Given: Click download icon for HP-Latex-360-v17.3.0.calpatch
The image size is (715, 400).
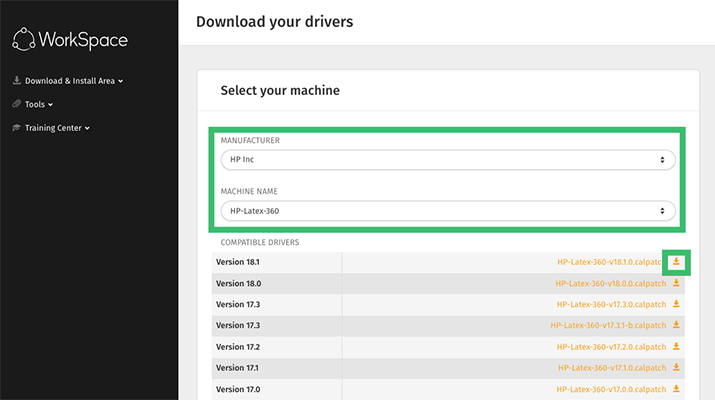Looking at the screenshot, I should click(676, 304).
